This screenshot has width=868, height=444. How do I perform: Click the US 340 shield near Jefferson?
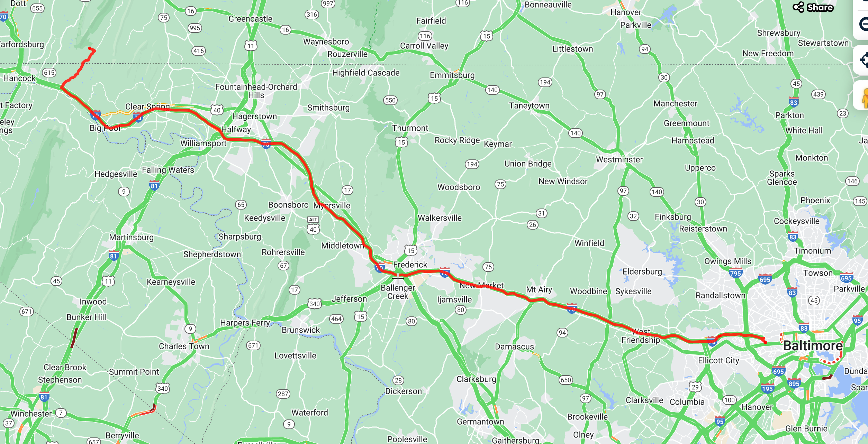[314, 304]
